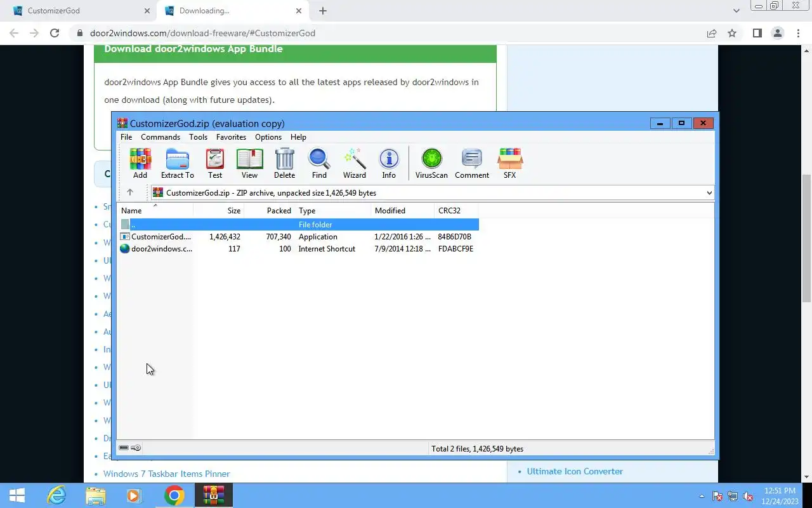Image resolution: width=812 pixels, height=508 pixels.
Task: Create an SFX archive icon
Action: tap(510, 163)
